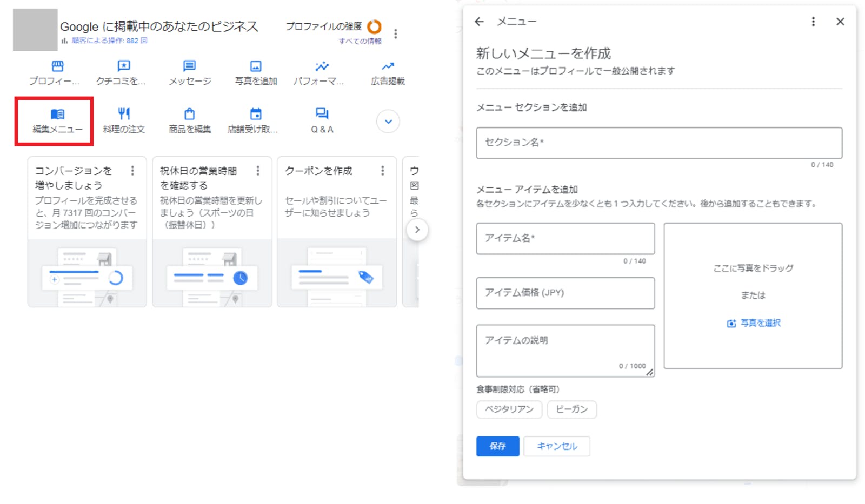Click the ここに写真をドラッグ photo upload area
This screenshot has height=504, width=865.
tap(753, 296)
